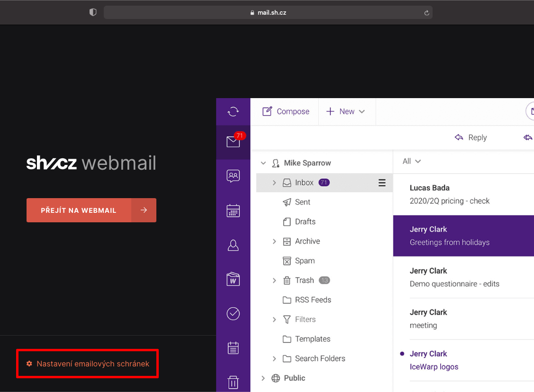Open the Inbox folder hamburger menu
Viewport: 534px width, 392px height.
(x=382, y=183)
